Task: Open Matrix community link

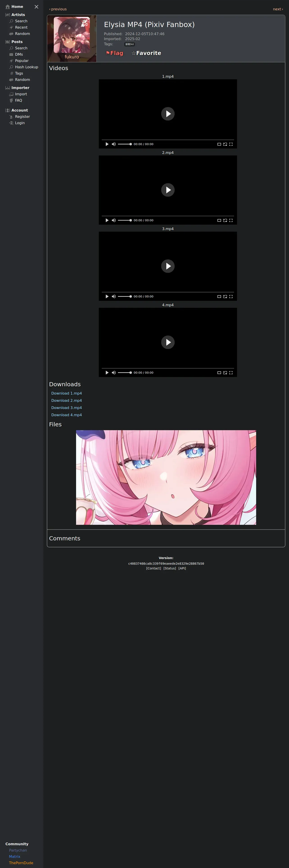Action: pyautogui.click(x=14, y=857)
